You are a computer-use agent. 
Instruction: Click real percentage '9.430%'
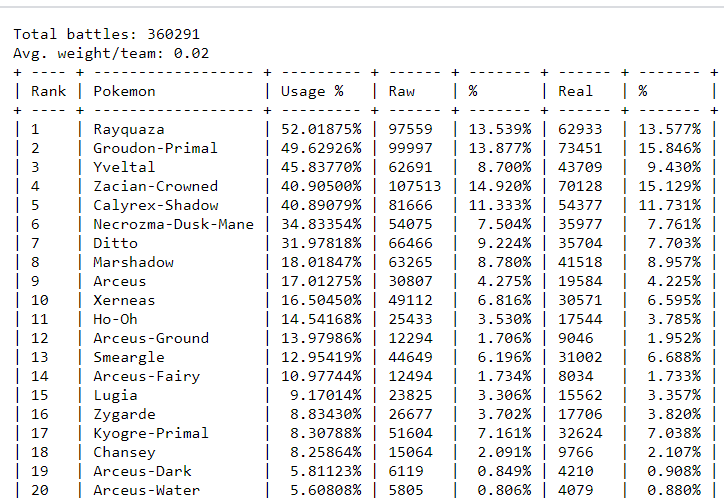674,167
